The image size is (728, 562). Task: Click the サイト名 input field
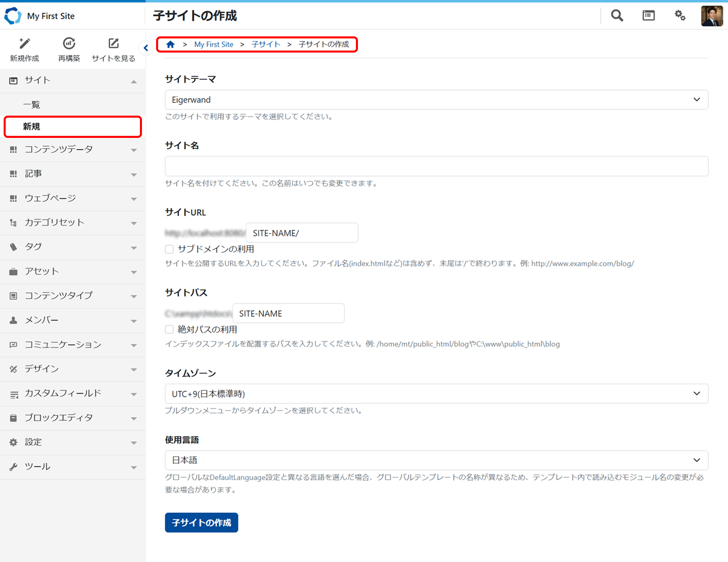point(436,166)
